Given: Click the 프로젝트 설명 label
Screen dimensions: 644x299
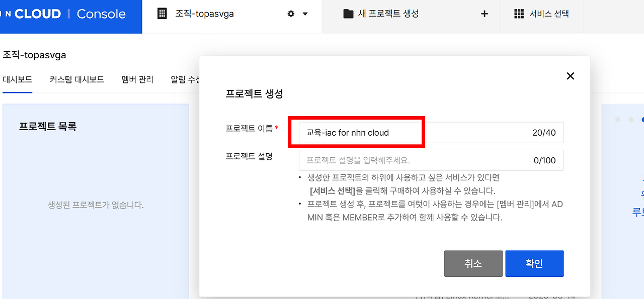Looking at the screenshot, I should click(249, 156).
